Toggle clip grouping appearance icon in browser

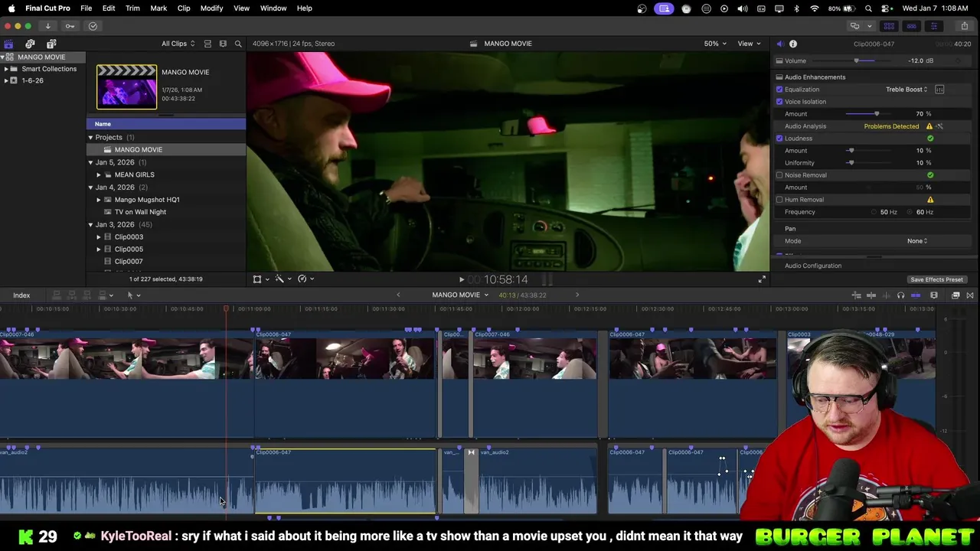207,44
